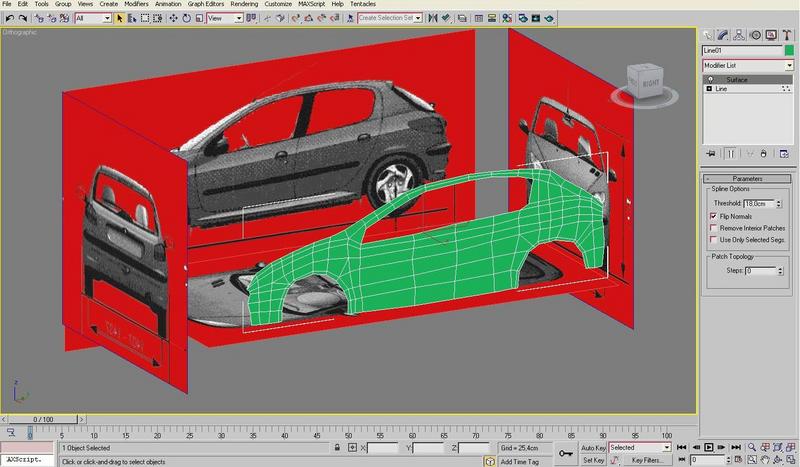Adjust the Threshold spinner arrows
The width and height of the screenshot is (800, 467).
779,203
